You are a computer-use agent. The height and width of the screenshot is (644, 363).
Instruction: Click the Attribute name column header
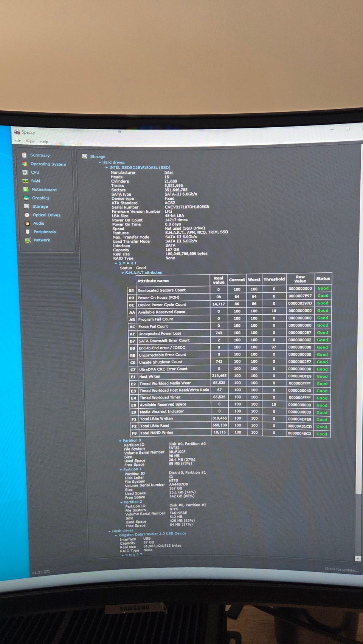pyautogui.click(x=173, y=280)
